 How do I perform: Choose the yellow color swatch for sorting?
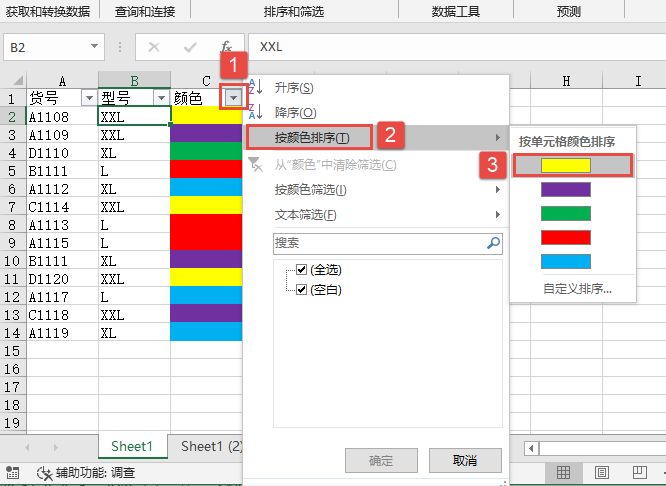click(x=566, y=165)
